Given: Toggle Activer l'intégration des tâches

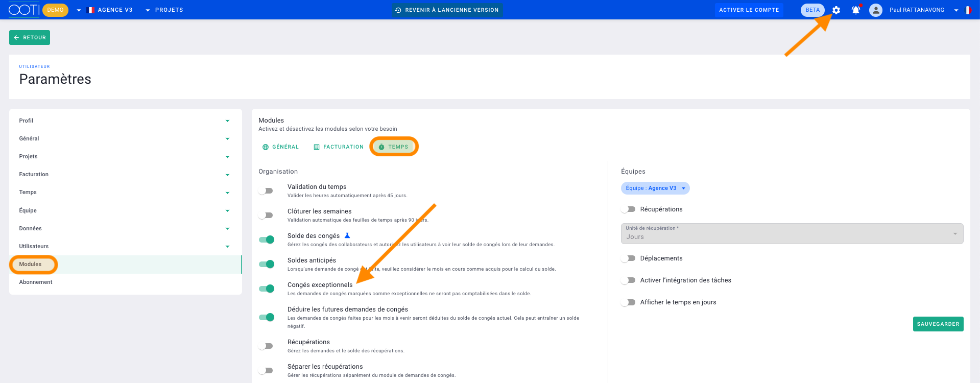Looking at the screenshot, I should click(x=629, y=280).
